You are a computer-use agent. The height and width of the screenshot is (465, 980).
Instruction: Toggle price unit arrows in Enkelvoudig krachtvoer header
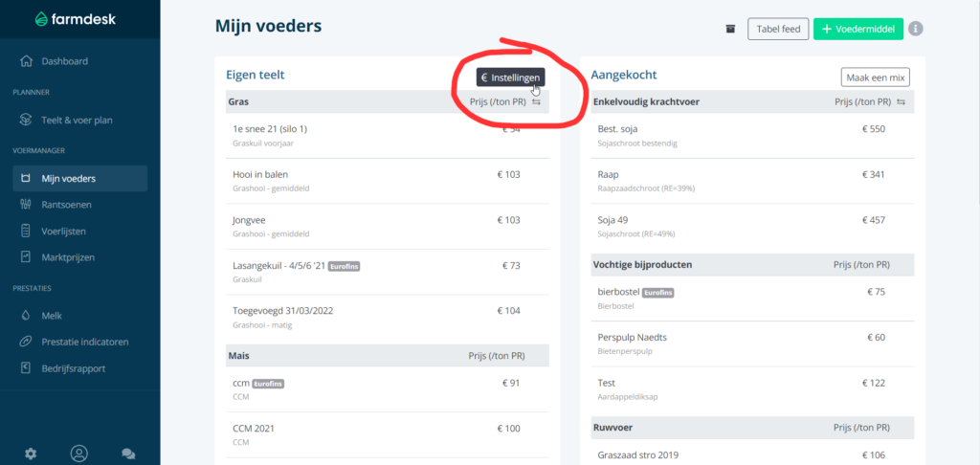coord(901,101)
